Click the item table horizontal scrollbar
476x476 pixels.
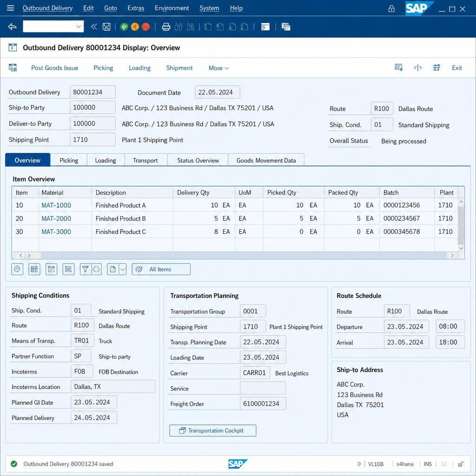coord(244,256)
